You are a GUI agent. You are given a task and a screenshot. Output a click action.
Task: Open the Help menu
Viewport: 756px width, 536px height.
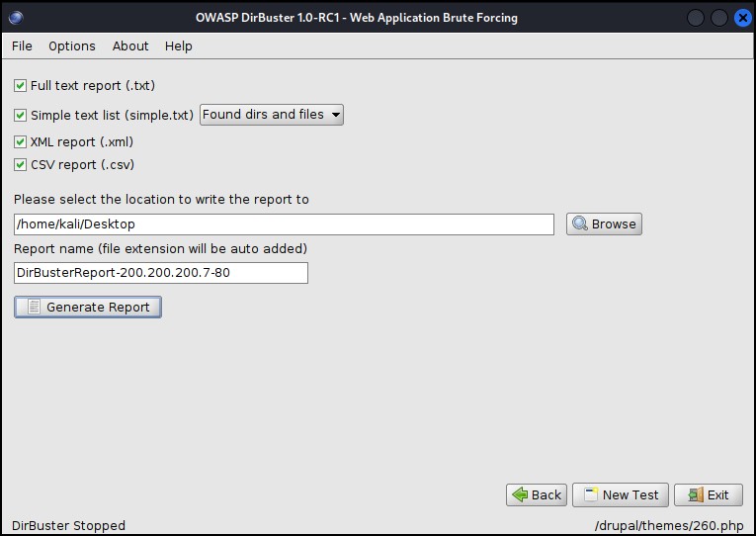(179, 45)
